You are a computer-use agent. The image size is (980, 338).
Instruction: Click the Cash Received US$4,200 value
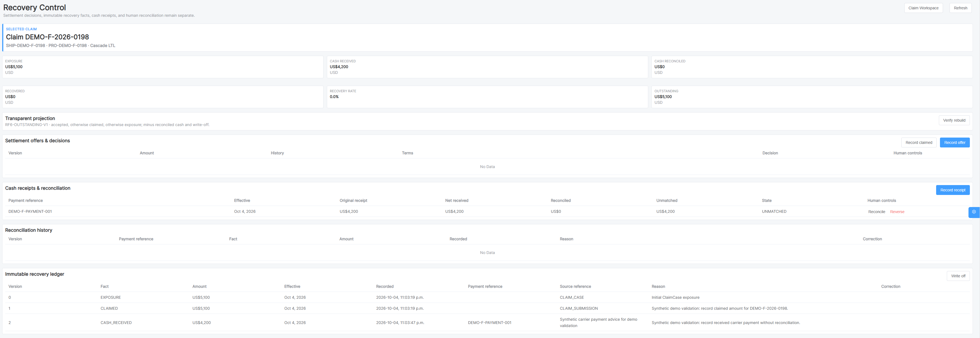tap(339, 67)
